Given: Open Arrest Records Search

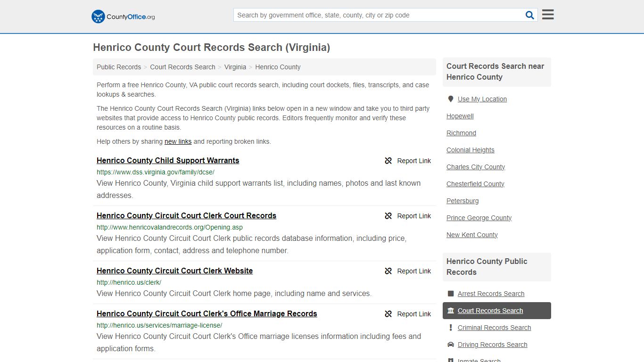Looking at the screenshot, I should (491, 294).
